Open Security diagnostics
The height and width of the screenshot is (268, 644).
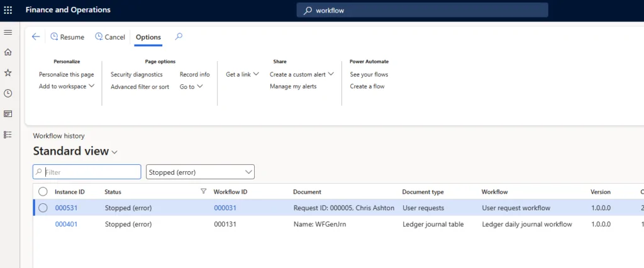point(136,74)
